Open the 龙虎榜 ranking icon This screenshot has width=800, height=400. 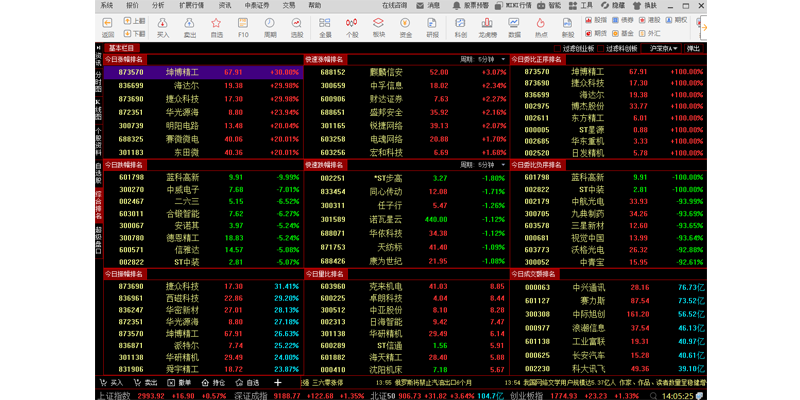click(487, 23)
